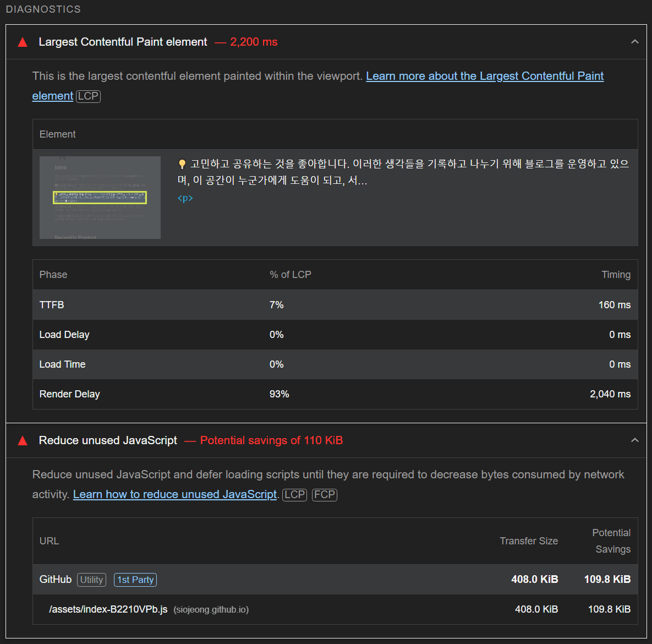The height and width of the screenshot is (644, 652).
Task: Click the Utility tag next to GitHub
Action: tap(91, 580)
